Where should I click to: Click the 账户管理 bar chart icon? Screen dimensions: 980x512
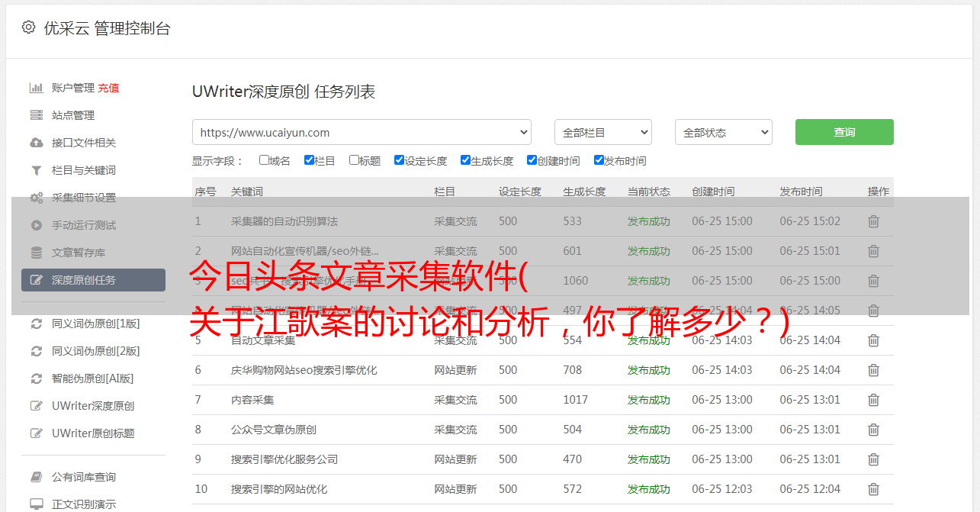point(36,88)
